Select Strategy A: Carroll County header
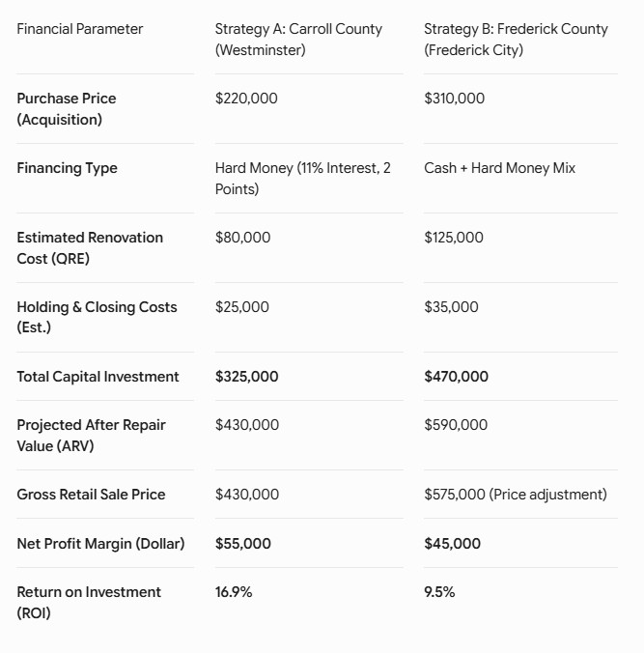 (298, 40)
